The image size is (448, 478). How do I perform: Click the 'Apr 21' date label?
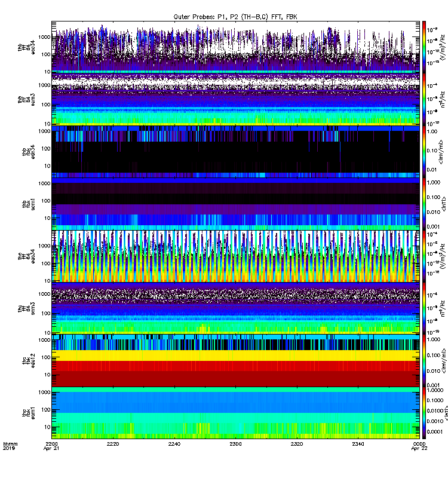pos(51,449)
